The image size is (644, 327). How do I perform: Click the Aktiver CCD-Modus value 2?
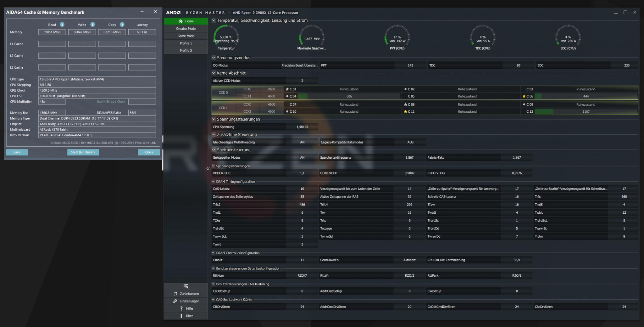tap(302, 81)
